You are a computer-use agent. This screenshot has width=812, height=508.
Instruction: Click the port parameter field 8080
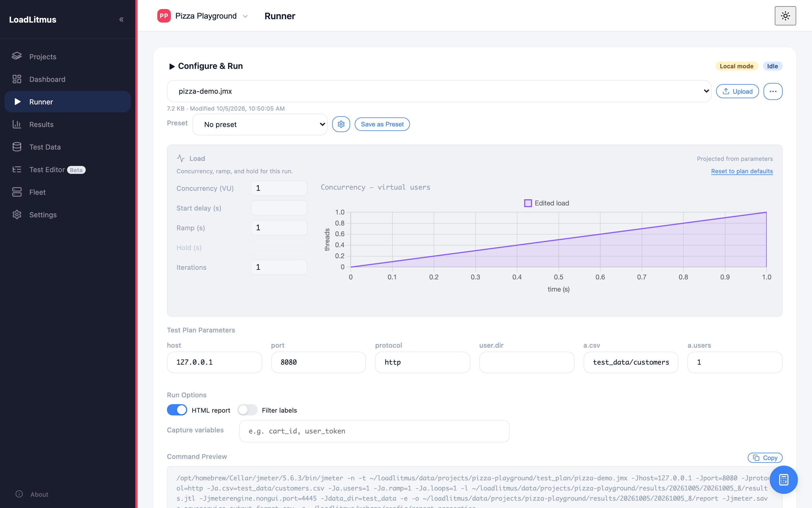[x=318, y=362]
